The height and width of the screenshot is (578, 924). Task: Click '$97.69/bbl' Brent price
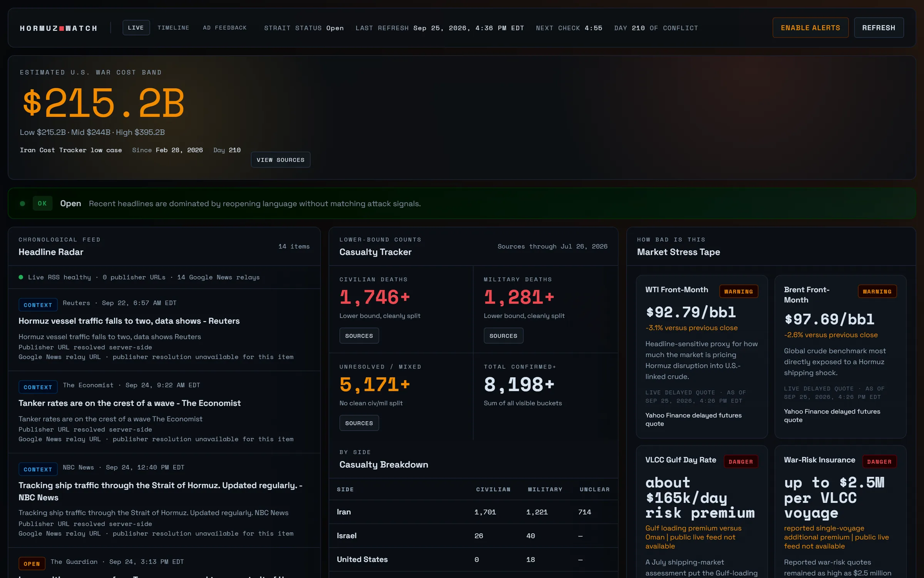(x=829, y=319)
